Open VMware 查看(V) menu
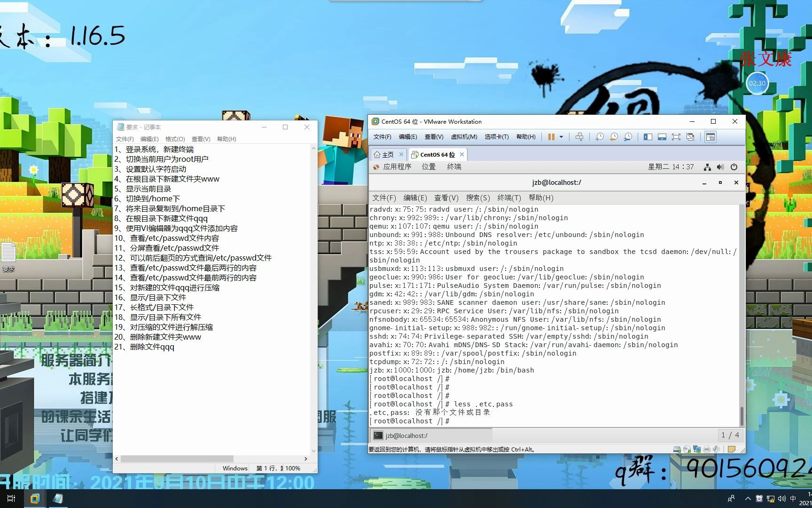Image resolution: width=812 pixels, height=508 pixels. pyautogui.click(x=434, y=137)
